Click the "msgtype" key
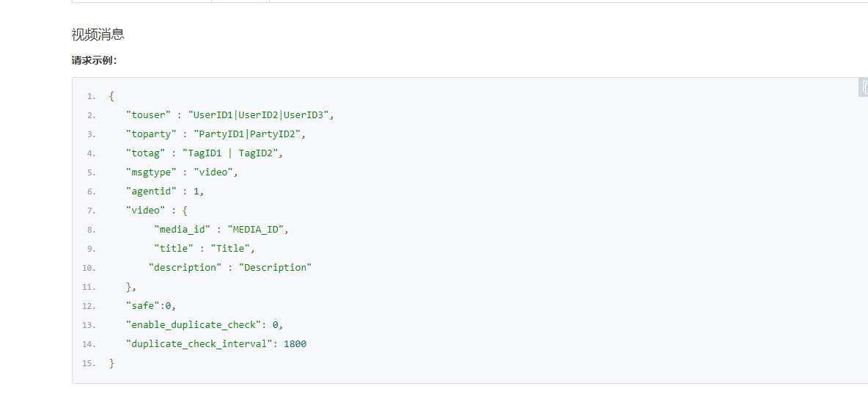This screenshot has width=868, height=397. click(149, 172)
